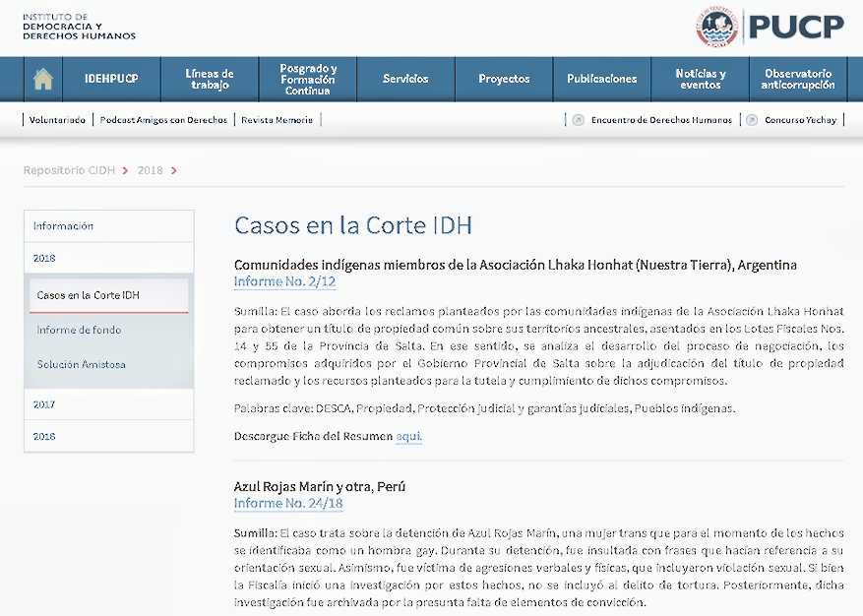Download summary via the 'aquí' link

[x=408, y=436]
